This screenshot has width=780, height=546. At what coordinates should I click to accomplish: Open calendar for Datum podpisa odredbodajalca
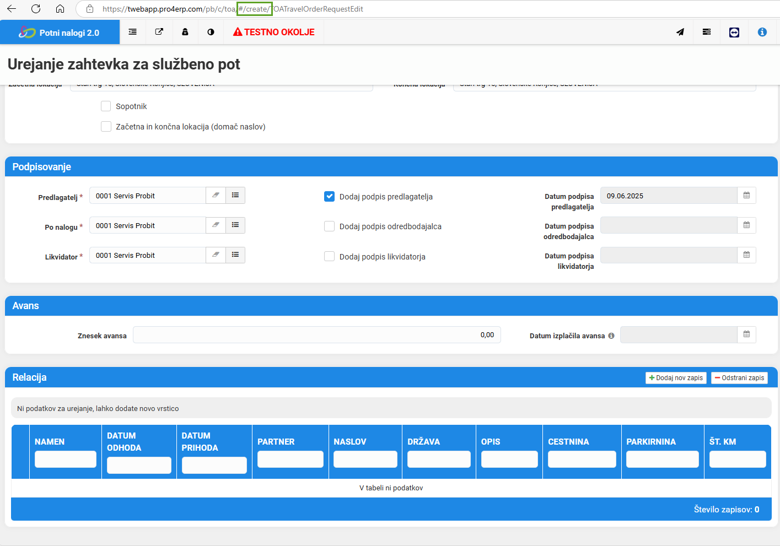point(746,225)
